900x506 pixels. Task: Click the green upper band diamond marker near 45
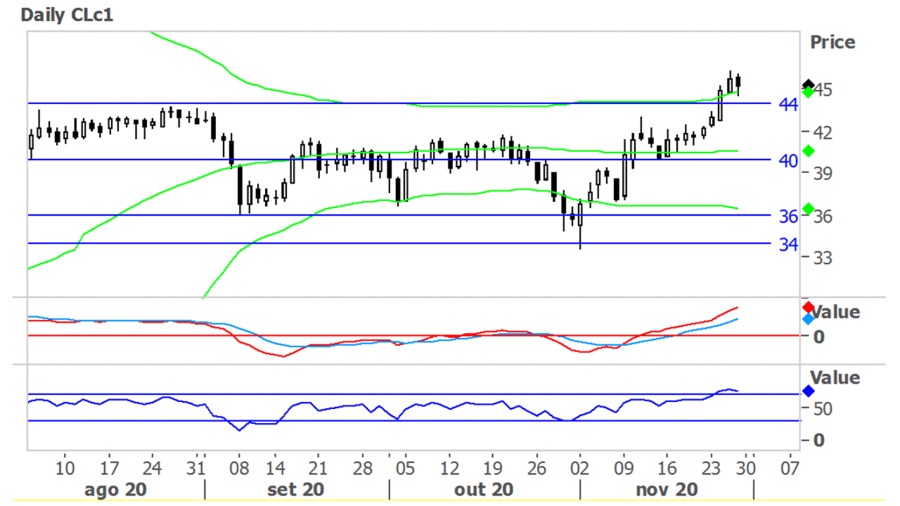[808, 92]
